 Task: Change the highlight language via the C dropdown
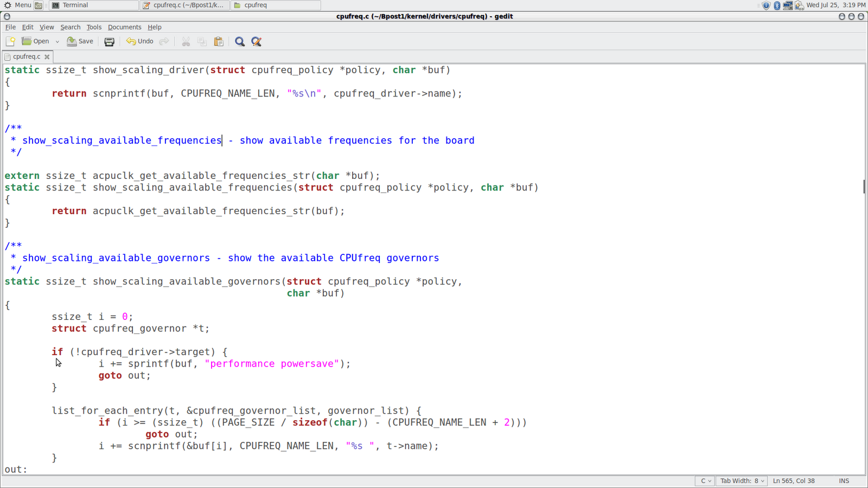click(704, 481)
